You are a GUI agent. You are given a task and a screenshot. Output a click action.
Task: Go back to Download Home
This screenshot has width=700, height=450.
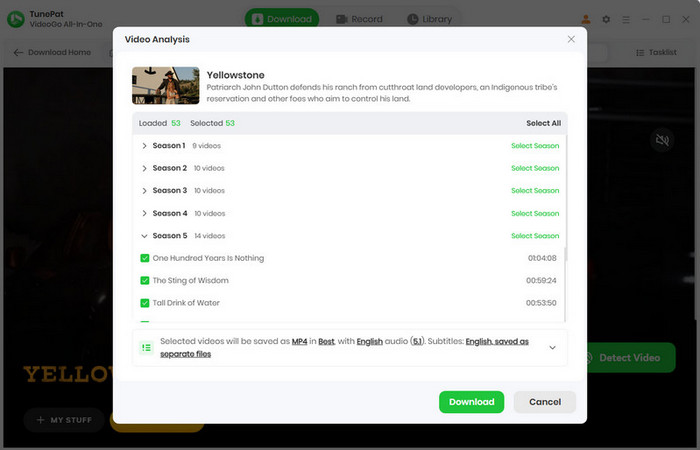[52, 52]
